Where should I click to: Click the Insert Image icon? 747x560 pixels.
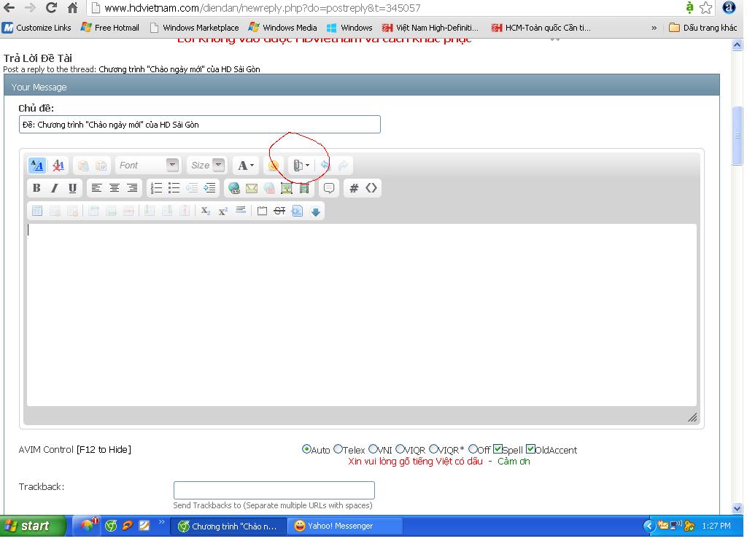(x=286, y=188)
